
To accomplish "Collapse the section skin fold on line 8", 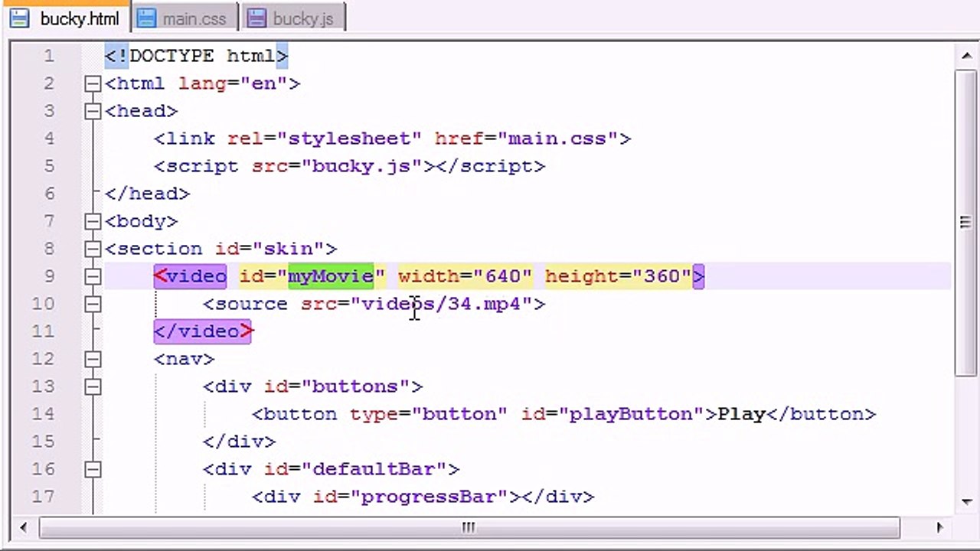I will (x=93, y=249).
